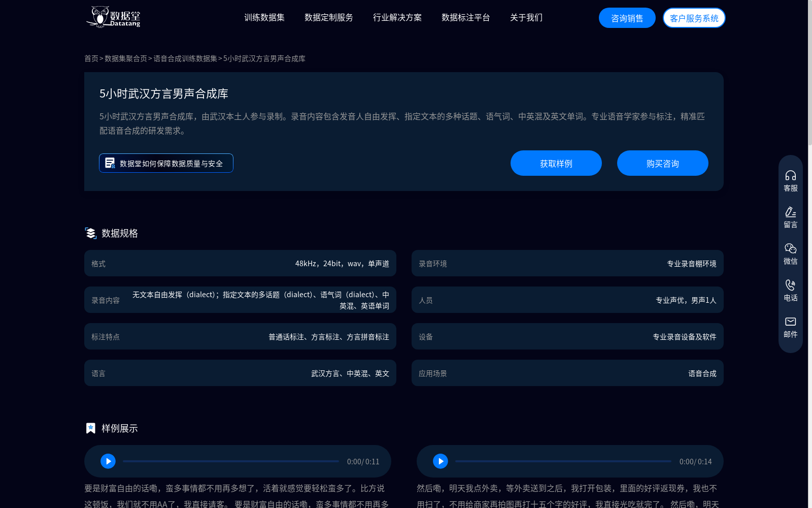Click the 专业声优，男声1人 value
812x508 pixels.
(x=686, y=300)
